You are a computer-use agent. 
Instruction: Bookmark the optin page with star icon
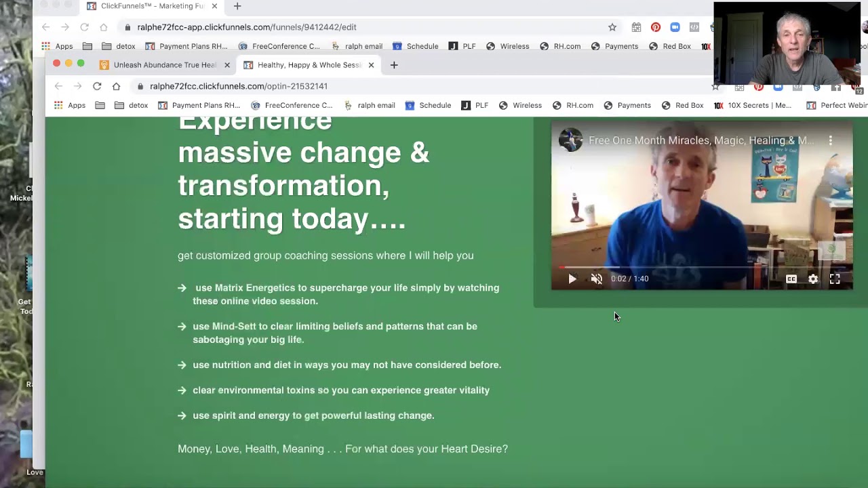pos(715,86)
